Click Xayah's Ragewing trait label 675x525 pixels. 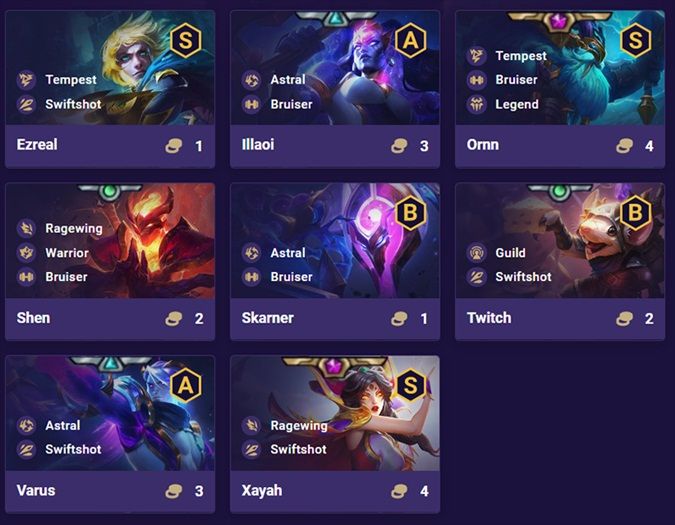point(299,425)
